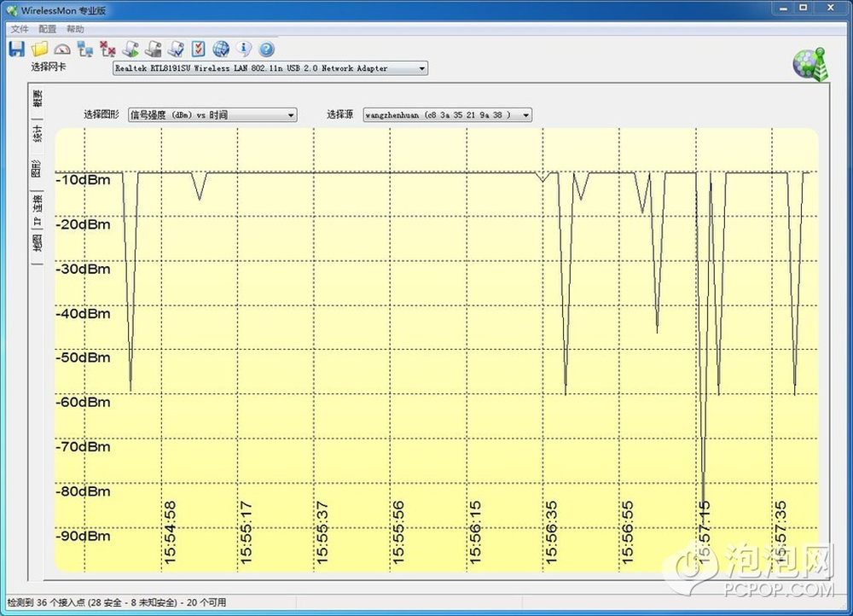Click the -90dBm axis label
The image size is (853, 616).
point(84,536)
